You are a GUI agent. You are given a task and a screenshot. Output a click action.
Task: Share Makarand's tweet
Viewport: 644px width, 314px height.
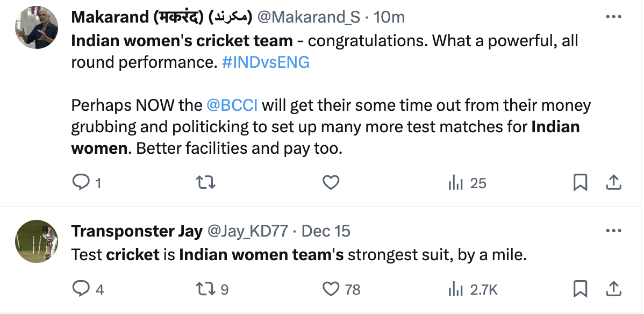(613, 183)
